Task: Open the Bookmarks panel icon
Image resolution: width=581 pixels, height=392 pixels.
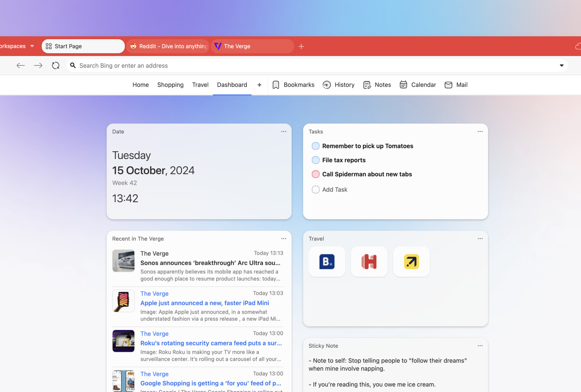Action: click(276, 85)
